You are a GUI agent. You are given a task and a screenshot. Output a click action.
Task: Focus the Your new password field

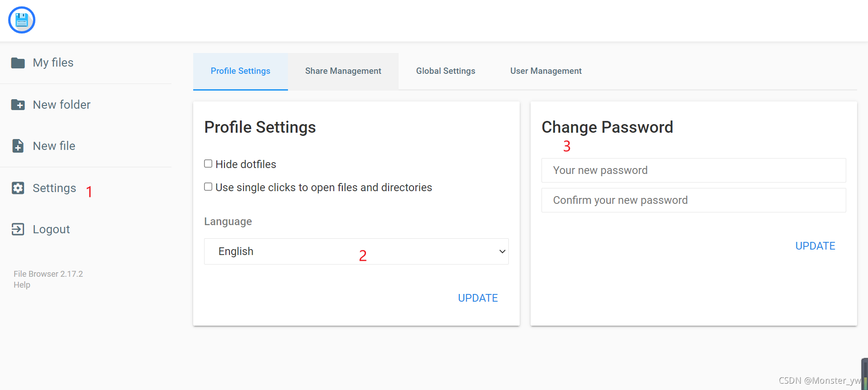(x=694, y=170)
